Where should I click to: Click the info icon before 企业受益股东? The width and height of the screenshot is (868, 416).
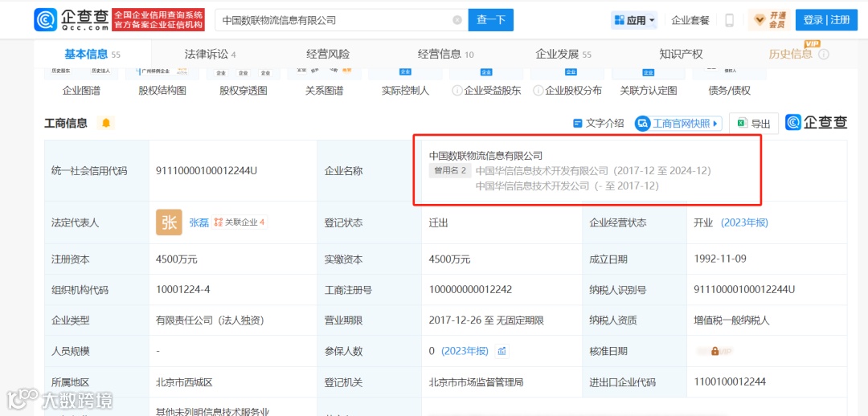click(x=457, y=91)
